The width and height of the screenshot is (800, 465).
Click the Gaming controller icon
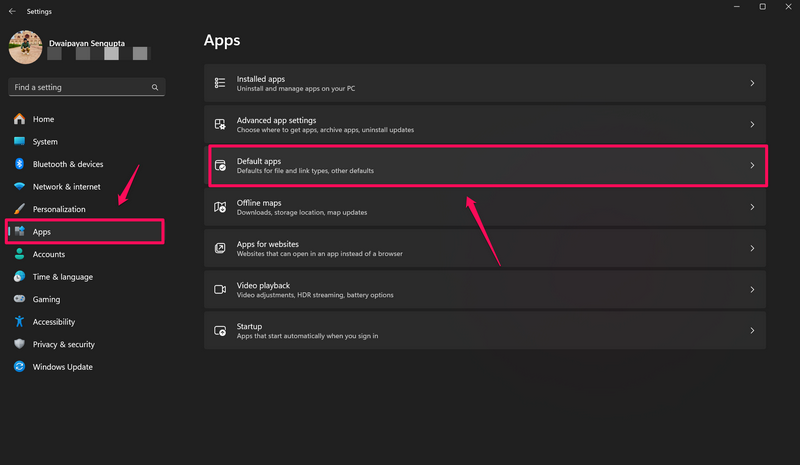pyautogui.click(x=19, y=299)
